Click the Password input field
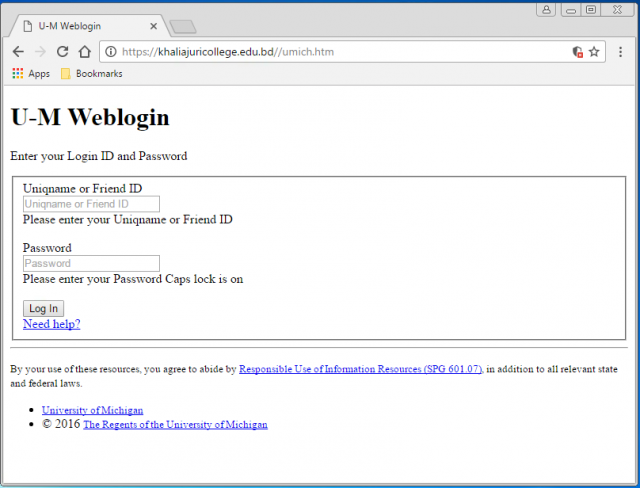This screenshot has width=640, height=488. click(x=91, y=263)
